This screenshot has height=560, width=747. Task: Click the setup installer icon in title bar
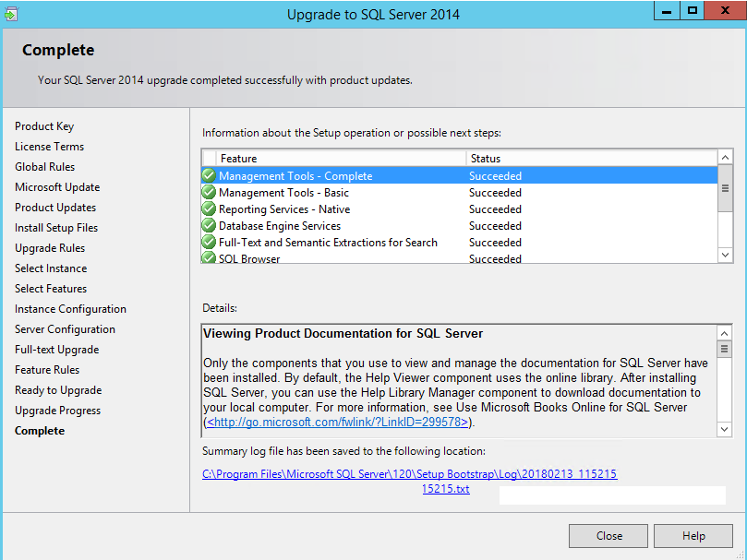(11, 14)
